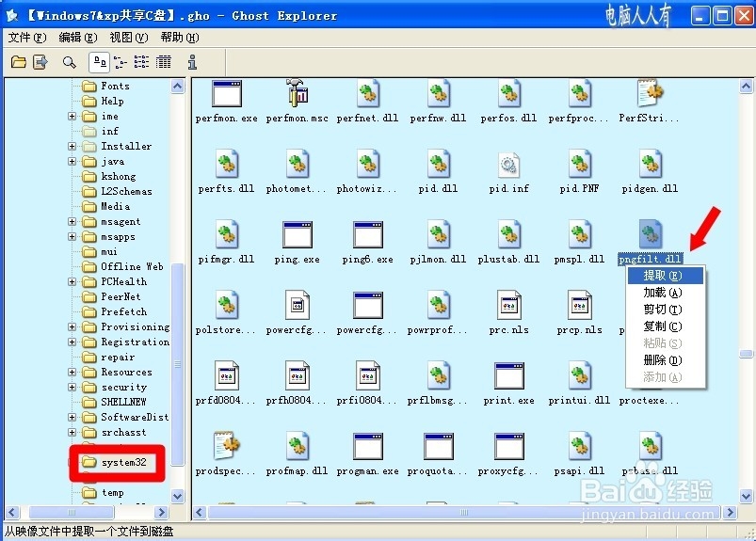Select the Prefetch folder in tree

pos(124,311)
